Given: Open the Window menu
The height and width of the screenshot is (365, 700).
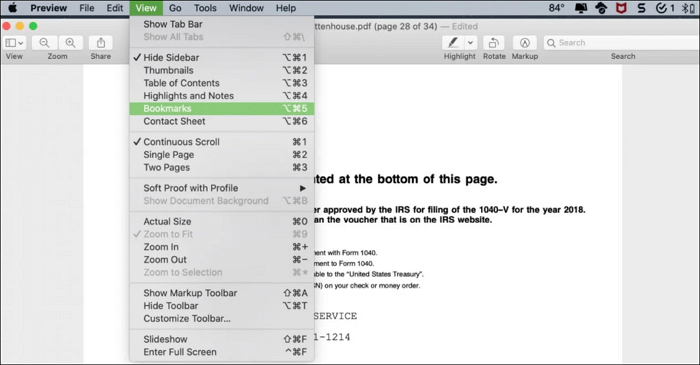Looking at the screenshot, I should point(246,8).
